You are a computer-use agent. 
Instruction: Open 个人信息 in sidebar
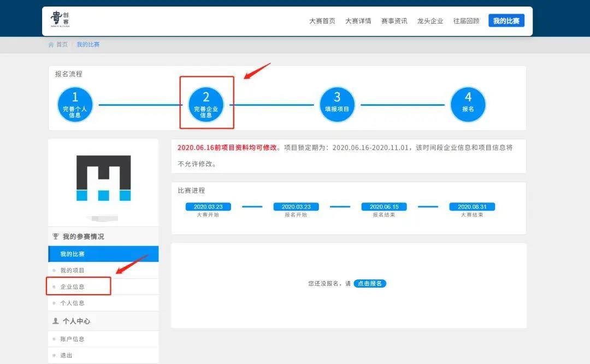tap(73, 303)
